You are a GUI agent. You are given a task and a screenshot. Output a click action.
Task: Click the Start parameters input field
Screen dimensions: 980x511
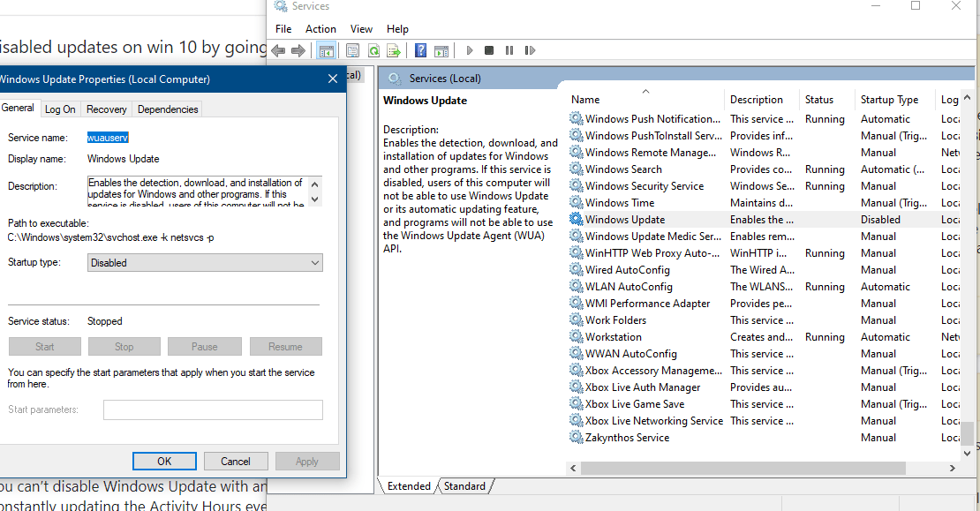213,410
